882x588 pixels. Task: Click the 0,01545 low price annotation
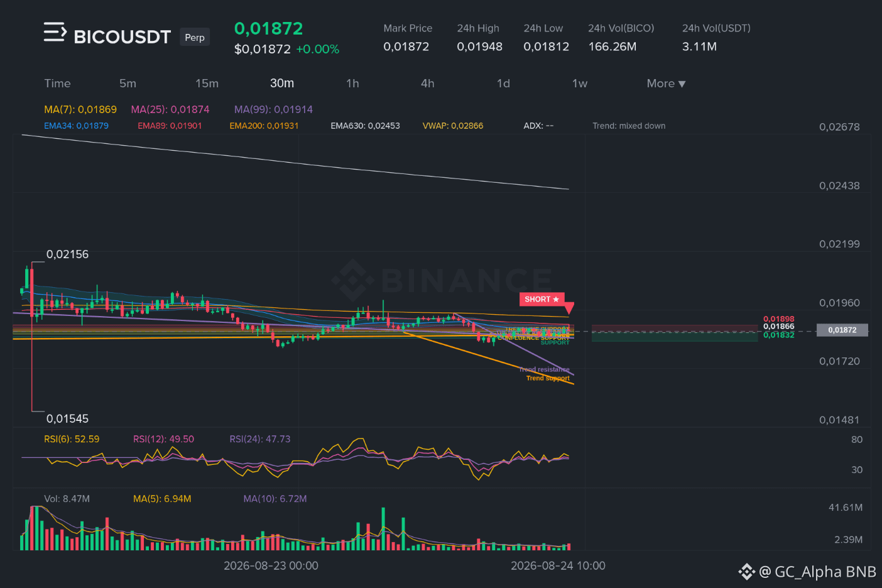[67, 418]
